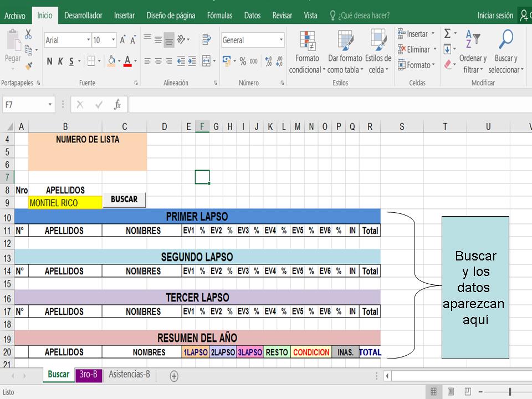The image size is (532, 399).
Task: Switch to the Datos ribbon tab
Action: (253, 16)
